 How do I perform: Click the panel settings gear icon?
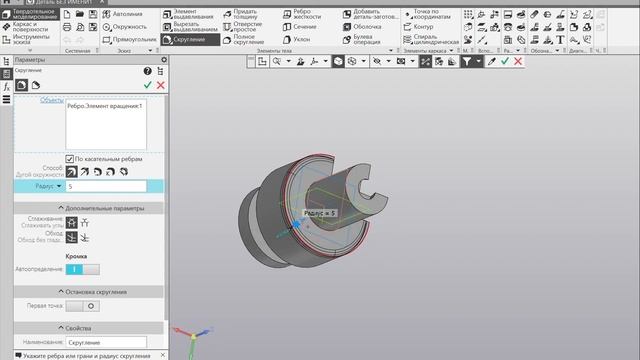(x=164, y=60)
